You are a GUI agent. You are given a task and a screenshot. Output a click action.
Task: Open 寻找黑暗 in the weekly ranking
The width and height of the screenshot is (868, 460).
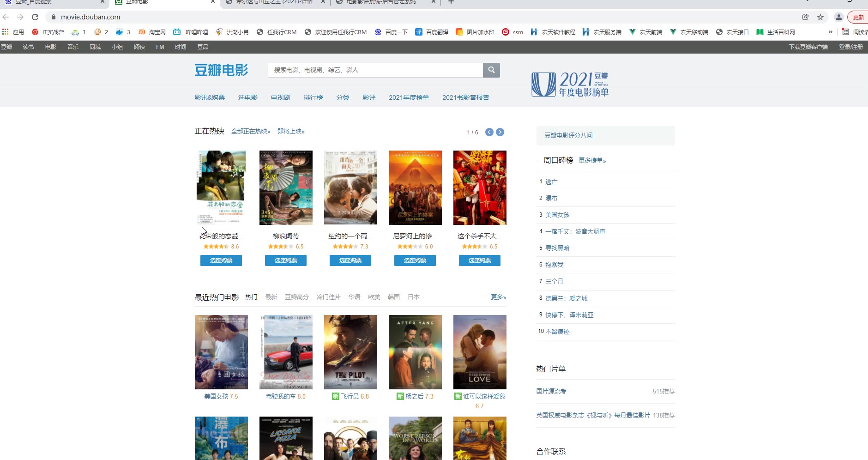557,248
